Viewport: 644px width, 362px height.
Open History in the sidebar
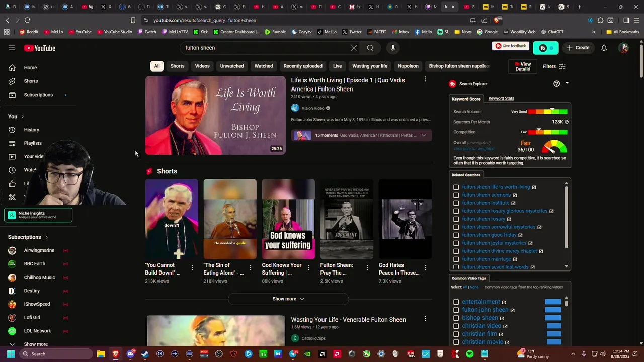click(x=31, y=130)
